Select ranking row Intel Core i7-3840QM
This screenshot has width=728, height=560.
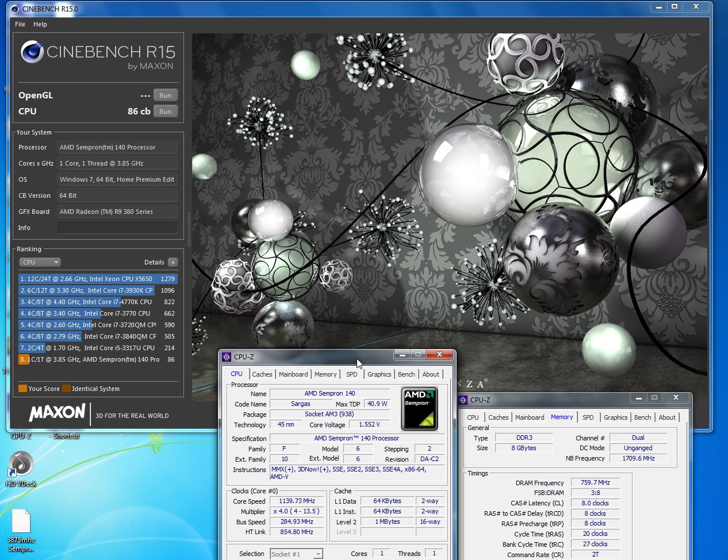tap(98, 336)
